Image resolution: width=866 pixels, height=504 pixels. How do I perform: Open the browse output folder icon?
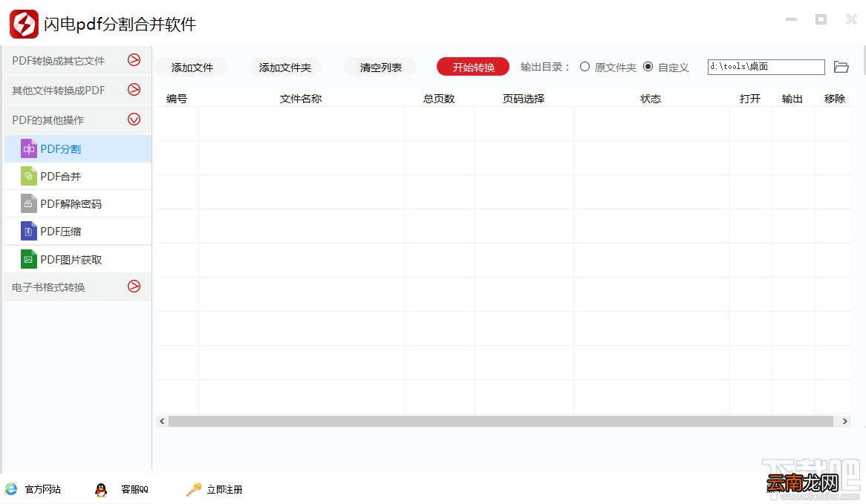coord(841,67)
